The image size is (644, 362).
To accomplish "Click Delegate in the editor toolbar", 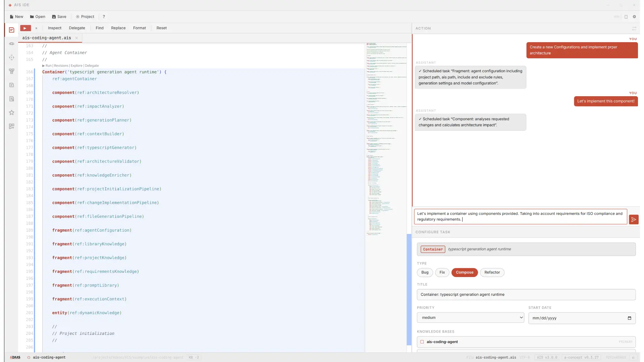I will [x=77, y=28].
